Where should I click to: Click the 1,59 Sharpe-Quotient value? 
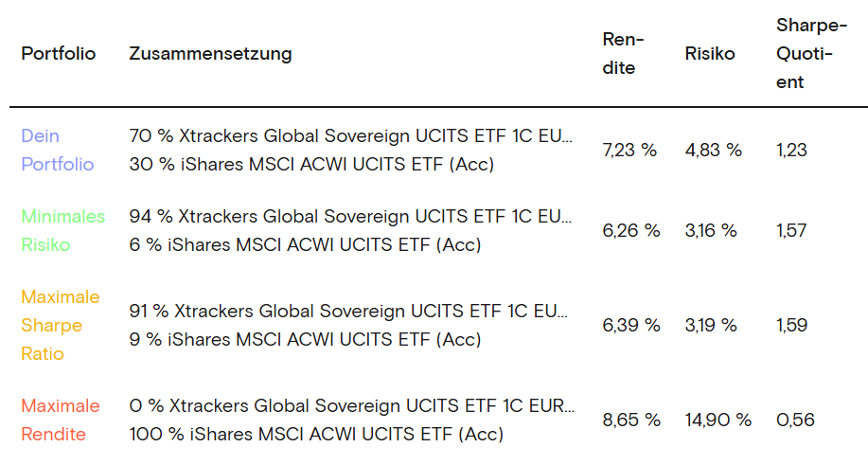point(791,325)
